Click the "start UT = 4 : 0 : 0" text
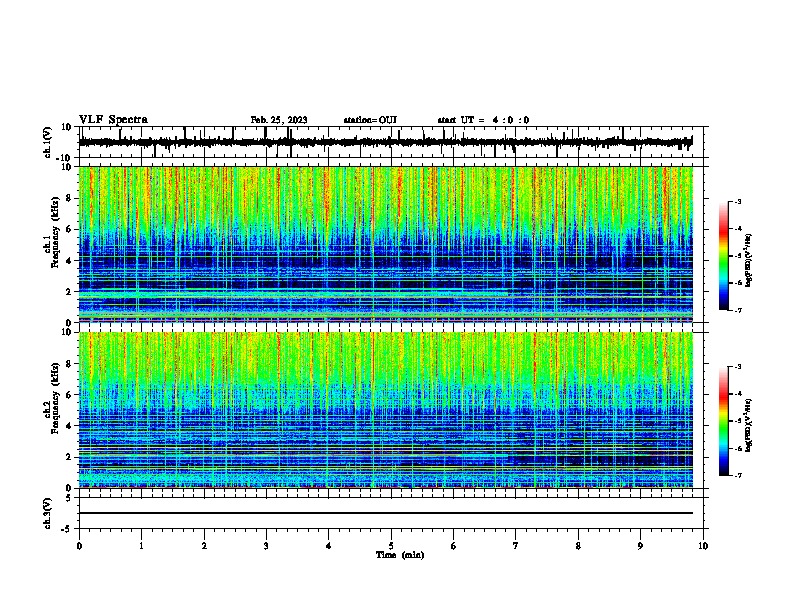This screenshot has width=792, height=612. coord(483,120)
